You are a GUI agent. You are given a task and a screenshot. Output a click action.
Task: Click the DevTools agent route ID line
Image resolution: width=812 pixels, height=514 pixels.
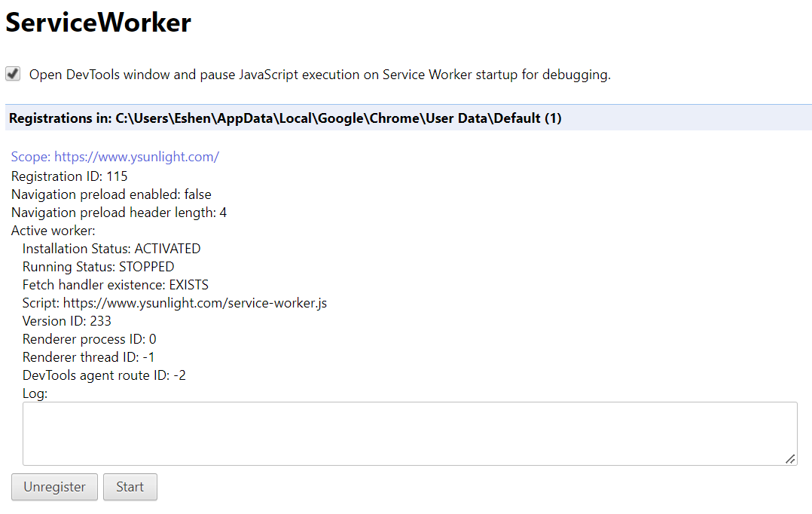pos(104,375)
